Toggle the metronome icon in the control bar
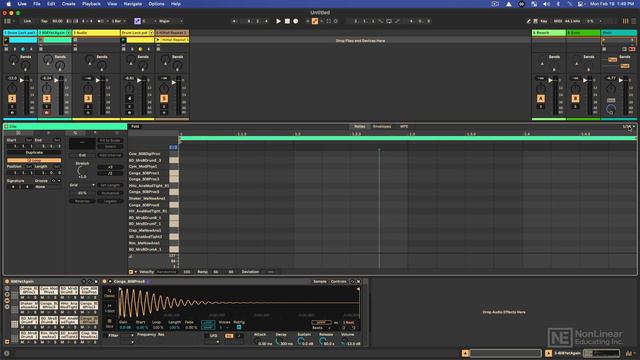Image resolution: width=640 pixels, height=360 pixels. (101, 21)
